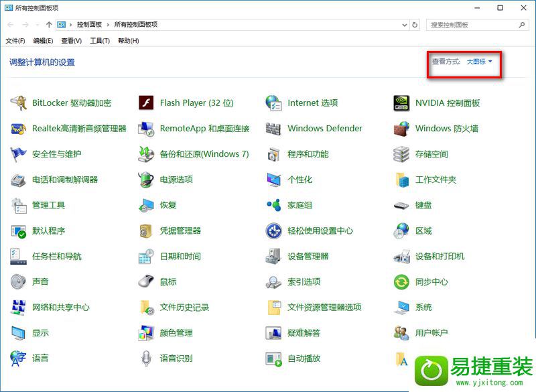Click the 所有控制面板项 breadcrumb segment
Image resolution: width=536 pixels, height=392 pixels.
pyautogui.click(x=136, y=25)
